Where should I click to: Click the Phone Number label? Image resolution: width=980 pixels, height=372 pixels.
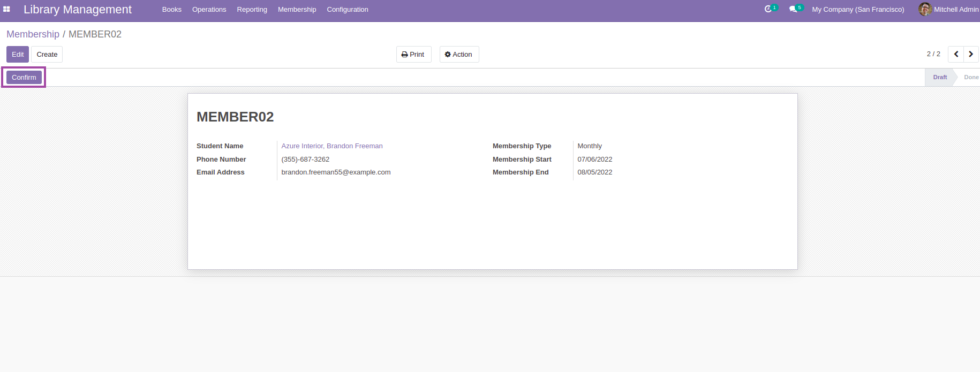[x=221, y=159]
